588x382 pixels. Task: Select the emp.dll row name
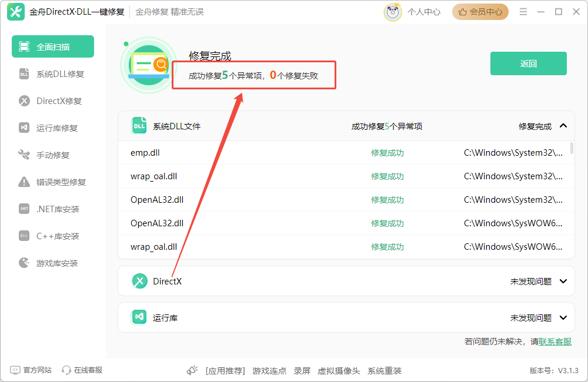pos(145,153)
